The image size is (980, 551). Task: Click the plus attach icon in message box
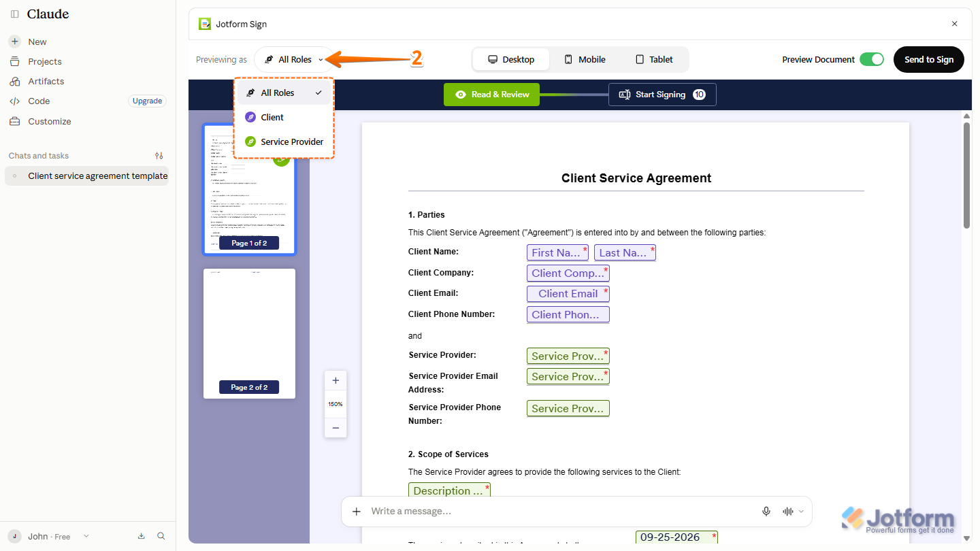(x=356, y=512)
